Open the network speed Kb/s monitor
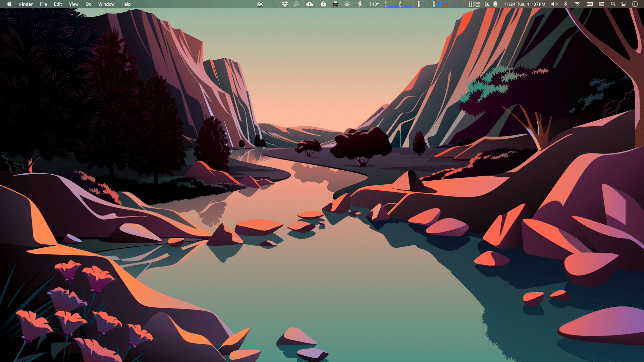The width and height of the screenshot is (644, 362). [474, 4]
